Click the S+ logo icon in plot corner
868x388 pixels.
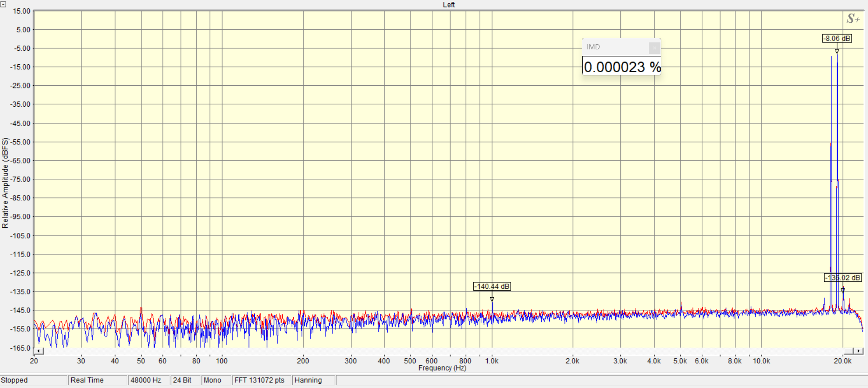(x=853, y=19)
